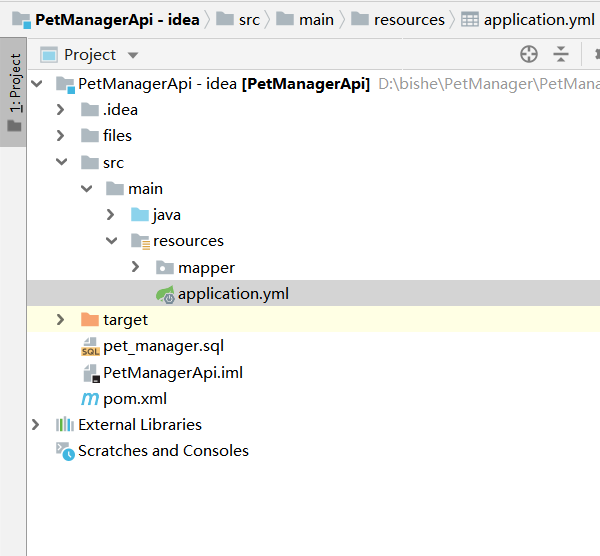Expand the .idea folder
The image size is (600, 556).
click(x=62, y=110)
